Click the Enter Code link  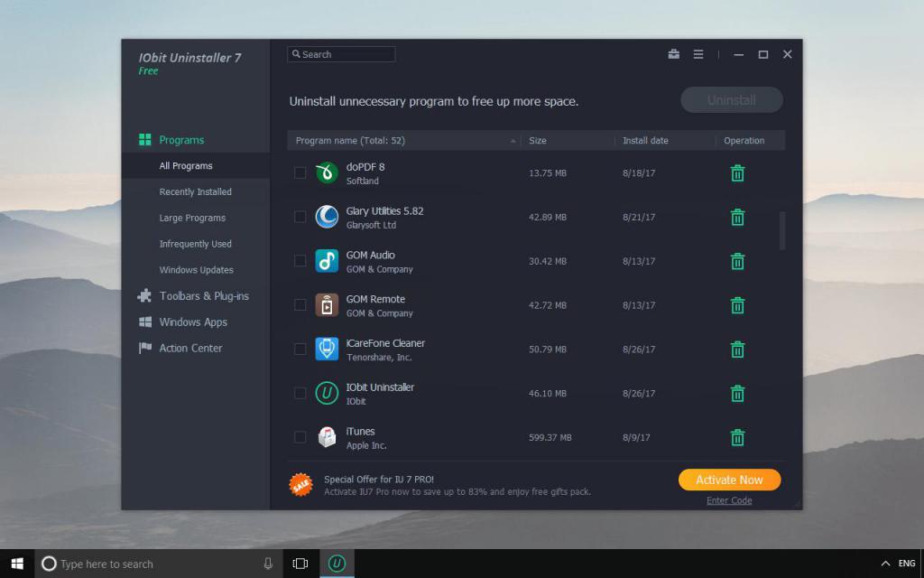click(729, 500)
